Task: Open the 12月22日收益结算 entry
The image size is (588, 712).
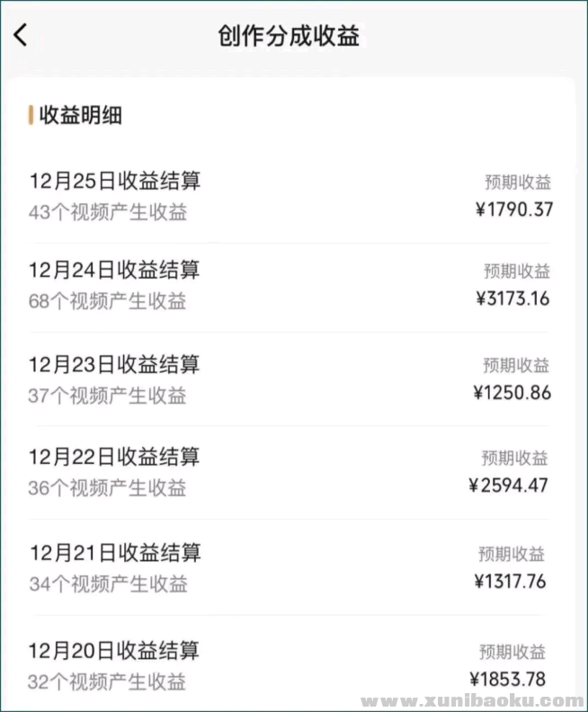Action: point(115,457)
